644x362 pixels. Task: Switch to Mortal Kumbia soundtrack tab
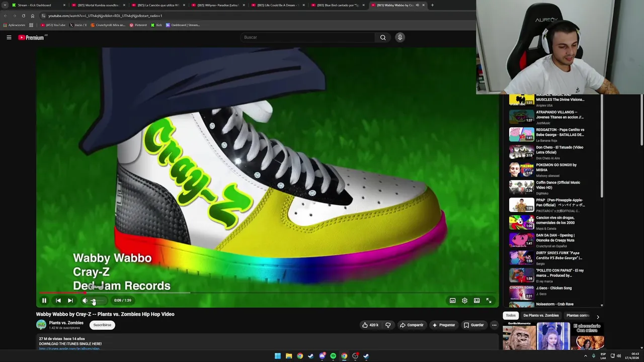click(98, 5)
